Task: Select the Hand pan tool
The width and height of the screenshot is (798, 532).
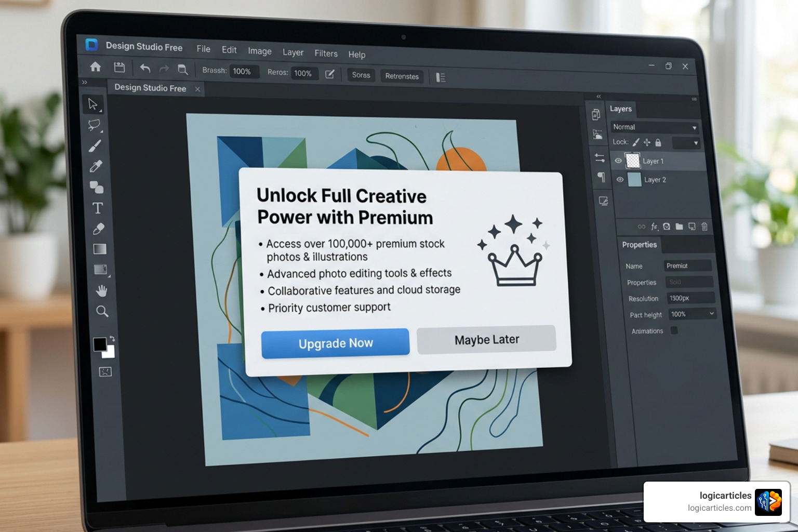Action: click(101, 290)
